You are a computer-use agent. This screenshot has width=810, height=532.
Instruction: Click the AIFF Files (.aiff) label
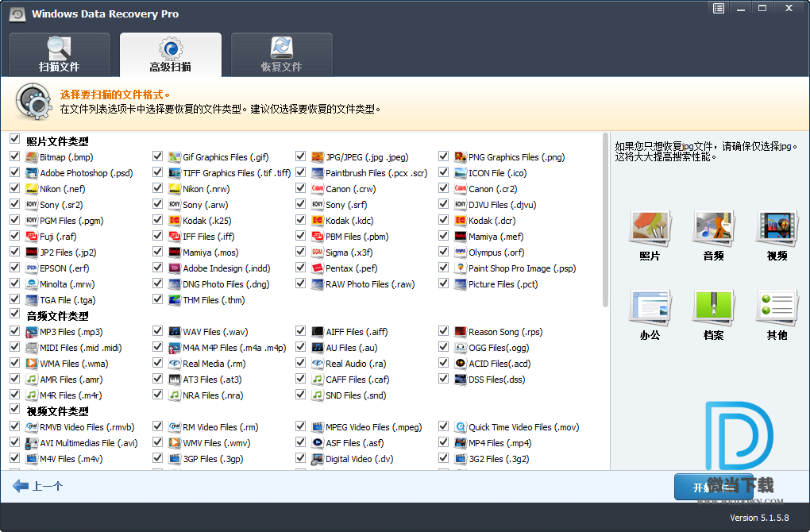(x=357, y=332)
